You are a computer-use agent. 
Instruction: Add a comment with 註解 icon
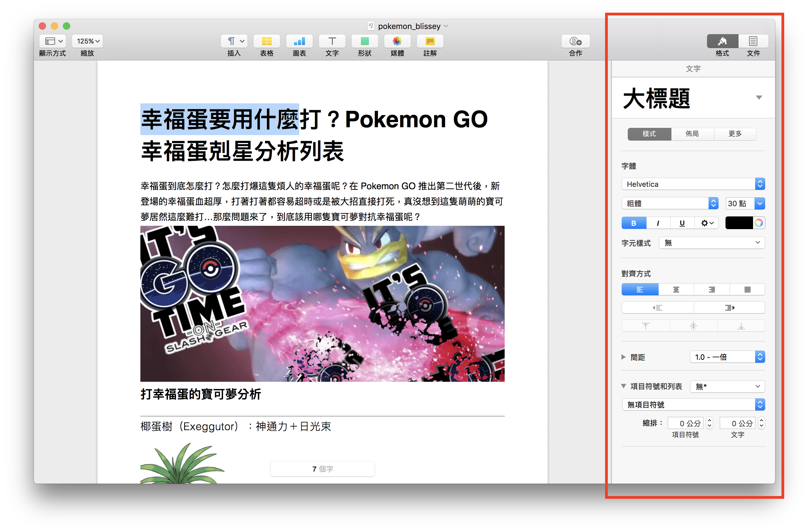430,41
